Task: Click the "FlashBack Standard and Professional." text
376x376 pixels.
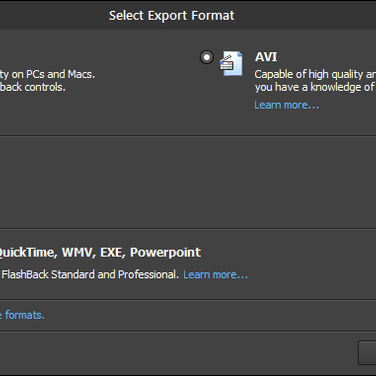Action: [x=90, y=274]
